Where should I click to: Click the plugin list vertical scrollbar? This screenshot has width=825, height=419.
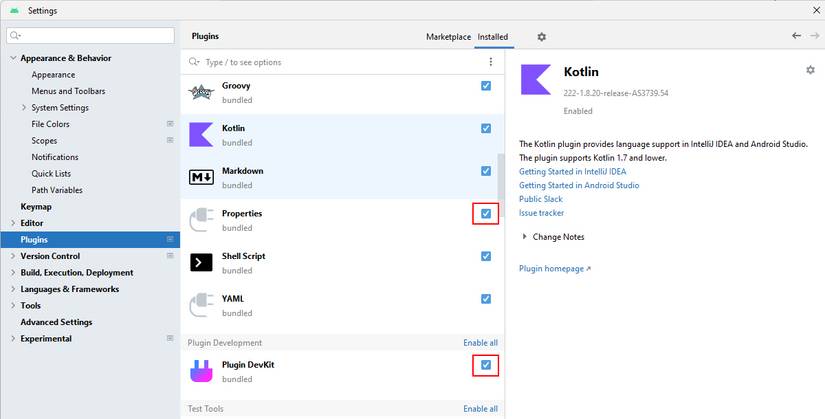coord(501,180)
